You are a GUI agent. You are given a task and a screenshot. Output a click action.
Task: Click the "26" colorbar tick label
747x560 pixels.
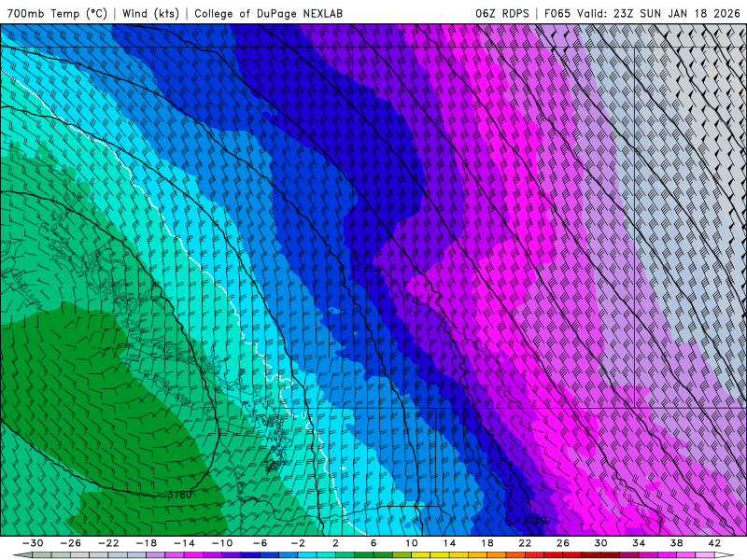[563, 543]
